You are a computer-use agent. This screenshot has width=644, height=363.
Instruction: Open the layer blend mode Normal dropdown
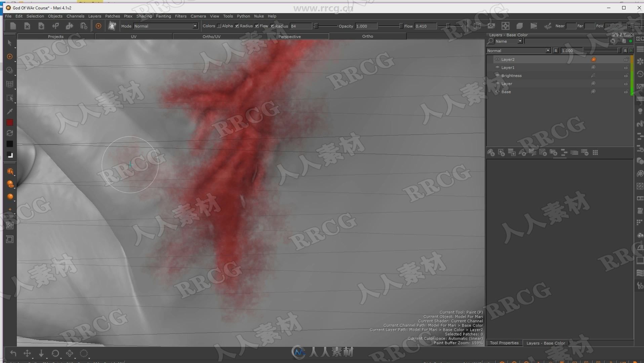518,51
